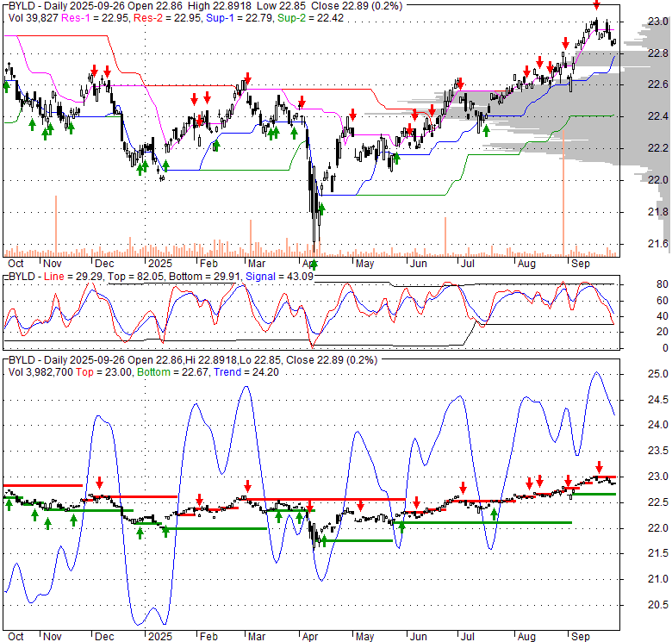
Task: Click the Dec label on top chart's time axis
Action: 104,264
